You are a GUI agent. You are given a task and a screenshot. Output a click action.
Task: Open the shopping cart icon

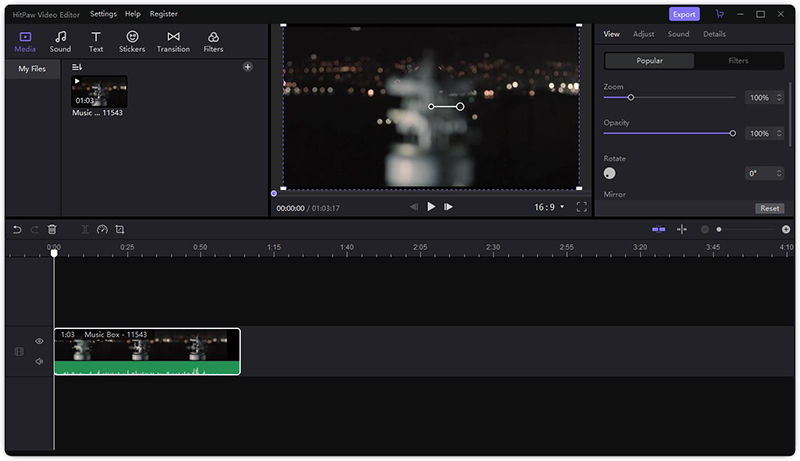[719, 14]
